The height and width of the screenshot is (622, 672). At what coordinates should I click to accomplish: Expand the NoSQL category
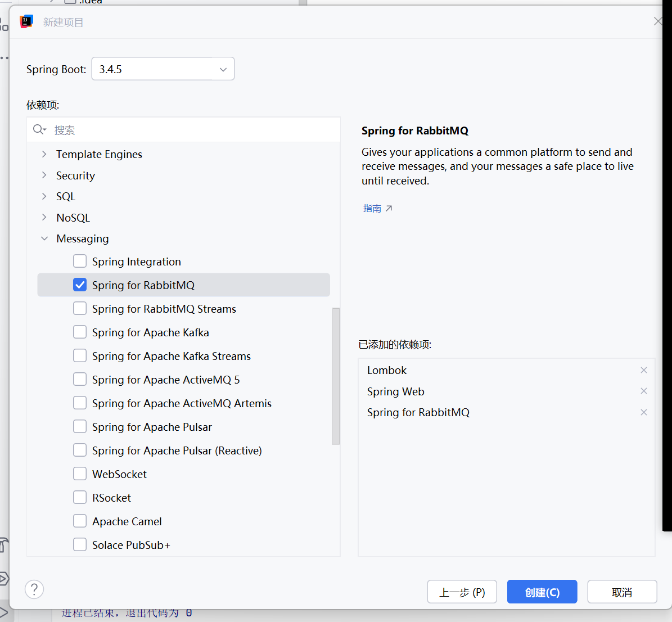point(44,217)
